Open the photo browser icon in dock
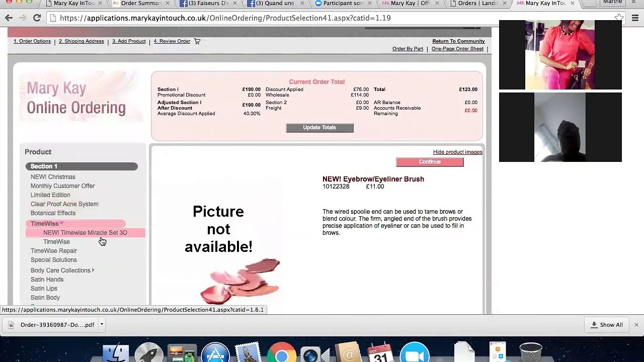This screenshot has height=362, width=644. point(182,353)
